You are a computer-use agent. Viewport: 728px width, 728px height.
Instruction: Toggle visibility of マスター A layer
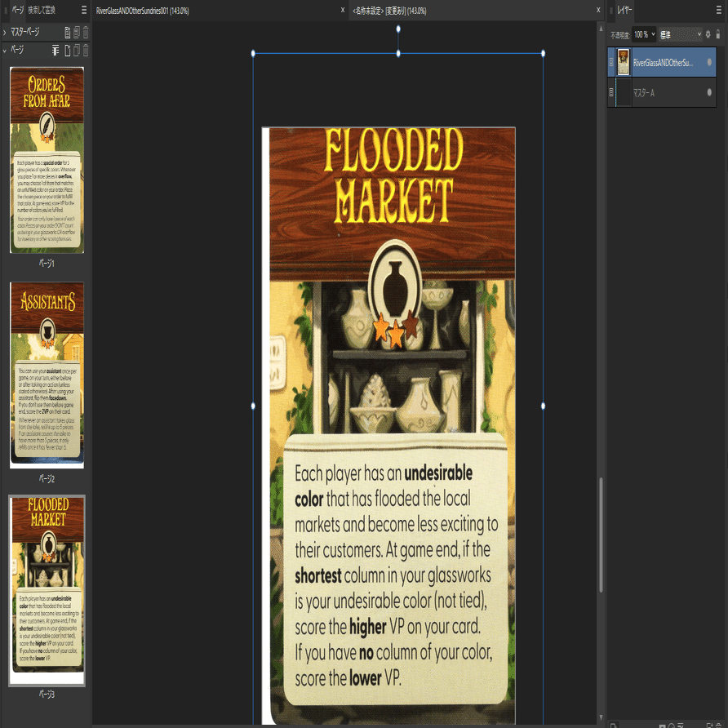pos(709,92)
